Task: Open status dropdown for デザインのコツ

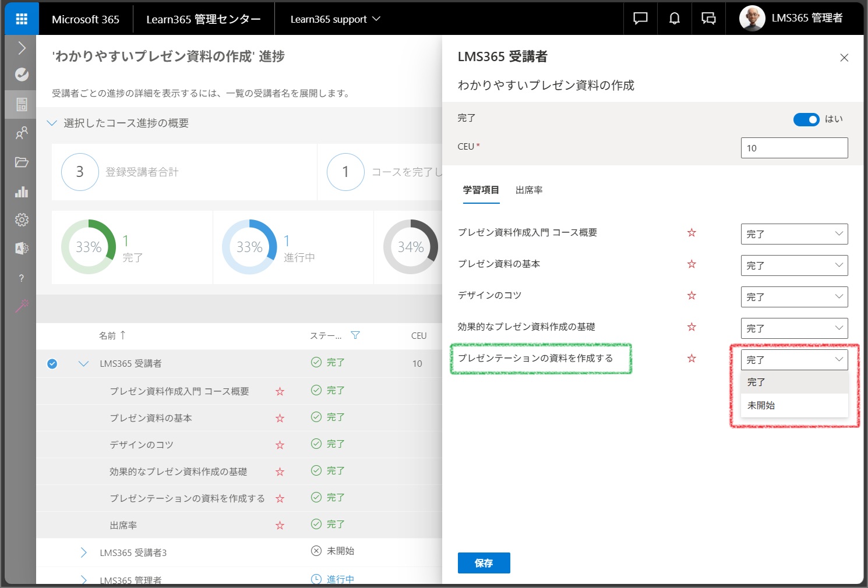Action: point(794,297)
